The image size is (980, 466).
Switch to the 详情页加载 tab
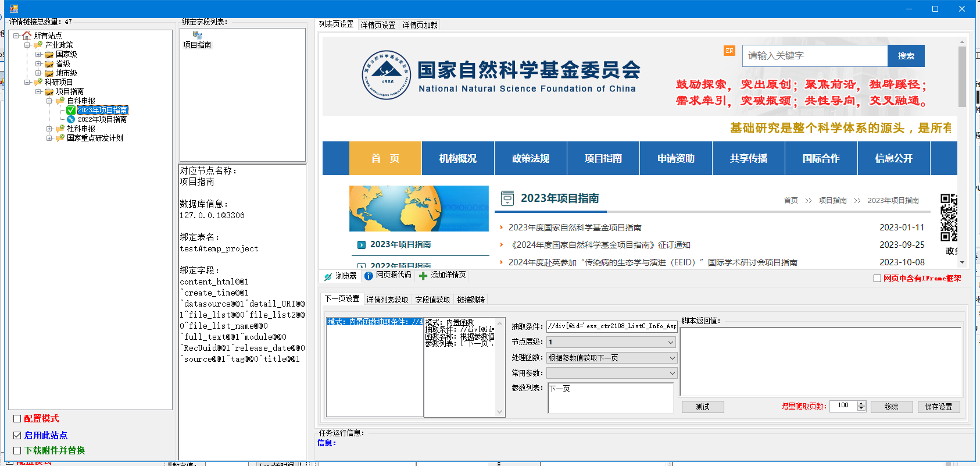coord(420,25)
